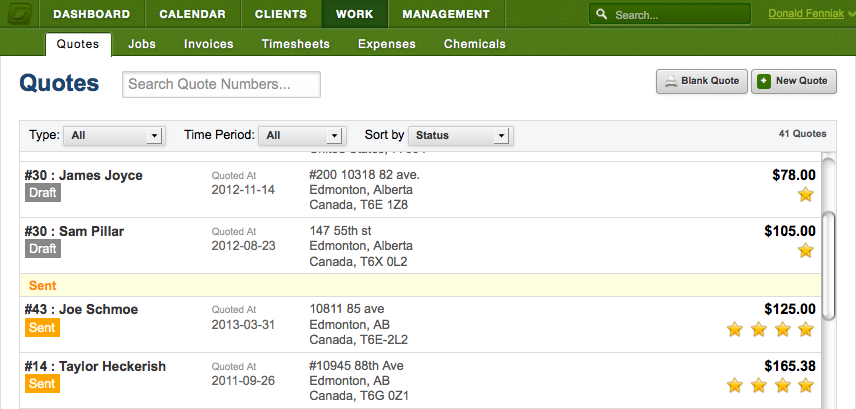Image resolution: width=856 pixels, height=409 pixels.
Task: Switch to the Jobs tab
Action: coord(142,44)
